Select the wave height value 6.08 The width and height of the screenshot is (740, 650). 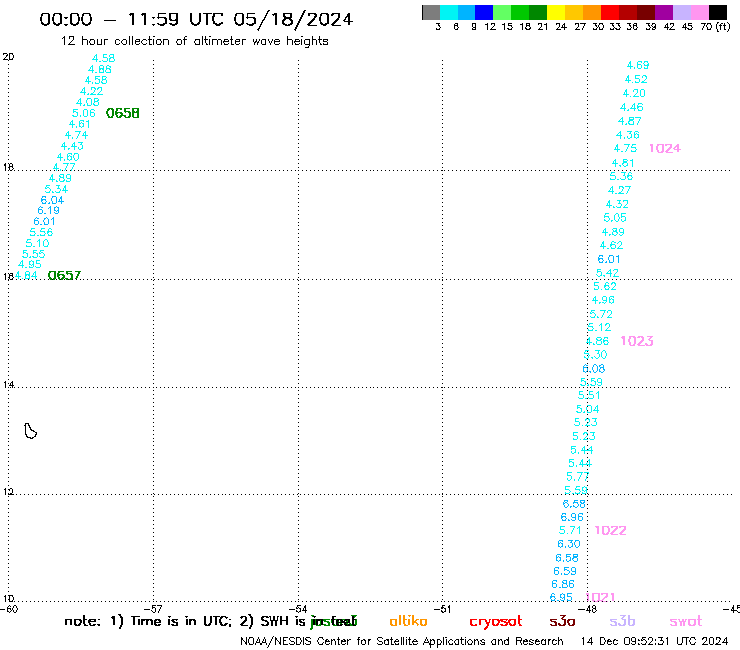pos(594,369)
